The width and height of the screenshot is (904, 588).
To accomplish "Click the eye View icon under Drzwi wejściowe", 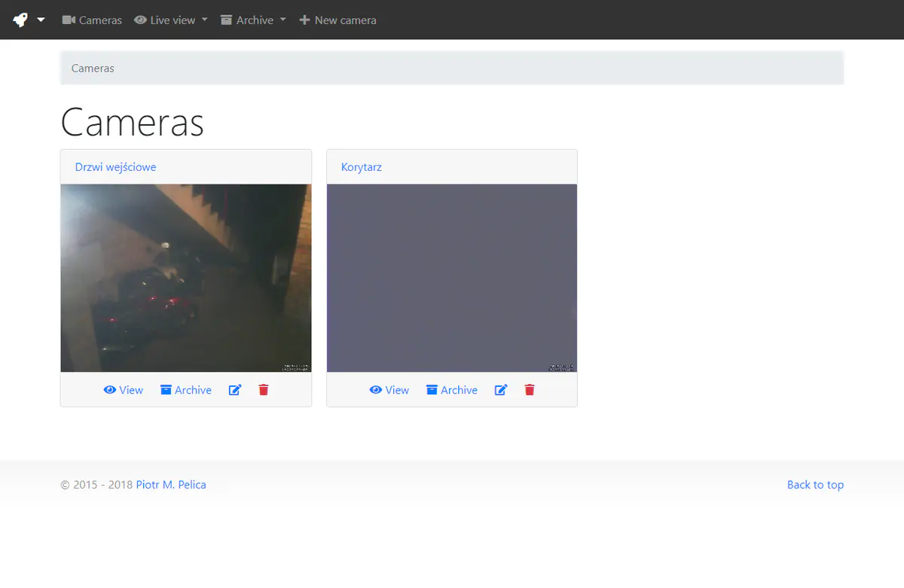I will [110, 390].
